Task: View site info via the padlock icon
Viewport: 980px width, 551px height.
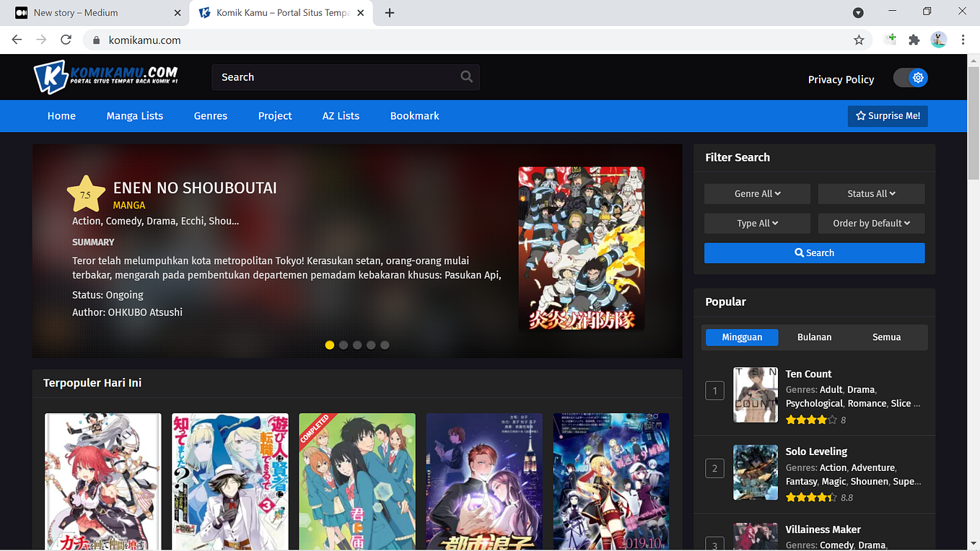Action: pos(96,40)
